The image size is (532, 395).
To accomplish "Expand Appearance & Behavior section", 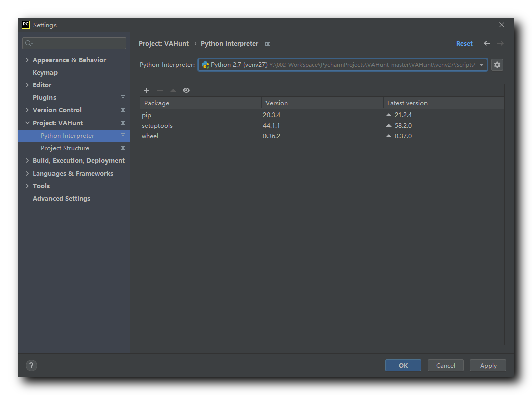I will [x=27, y=60].
